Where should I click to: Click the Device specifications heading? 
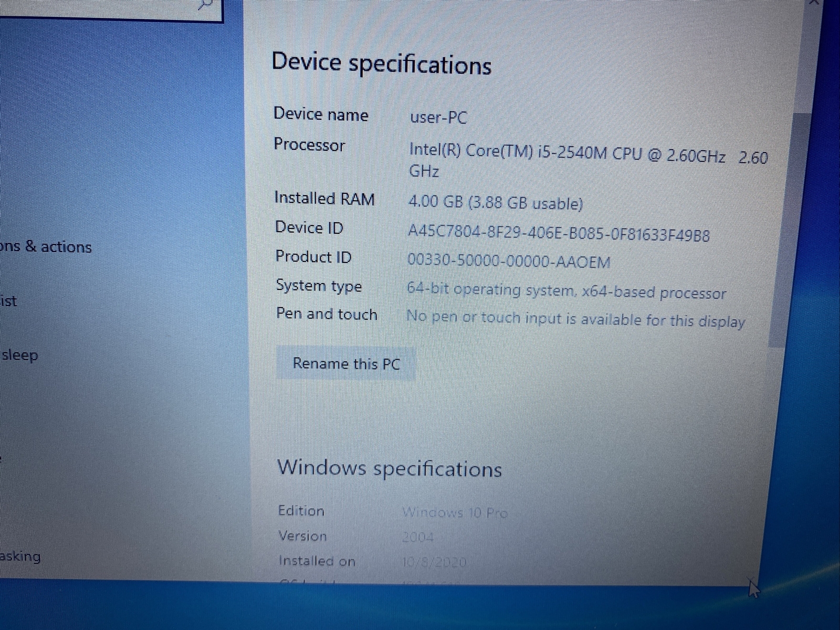[382, 64]
